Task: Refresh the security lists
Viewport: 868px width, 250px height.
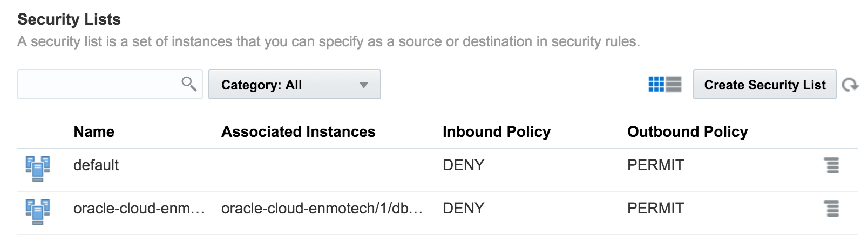Action: point(850,85)
